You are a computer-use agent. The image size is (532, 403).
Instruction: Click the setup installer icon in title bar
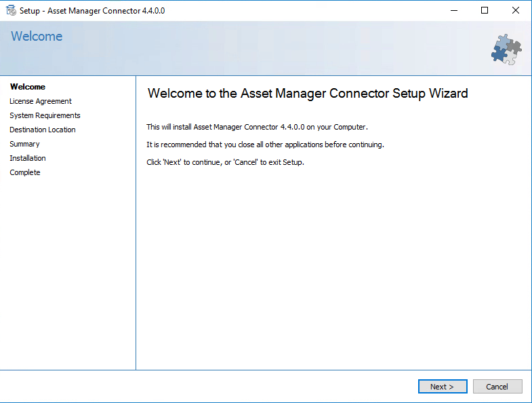coord(11,11)
